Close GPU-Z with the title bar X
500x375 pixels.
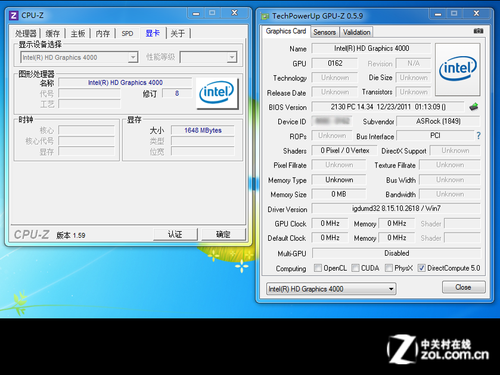(477, 14)
